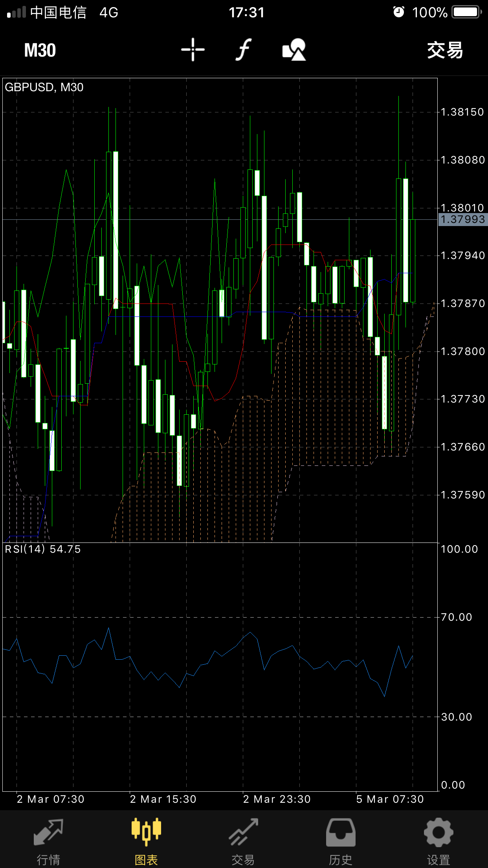Tap the 1.37660 price axis label
This screenshot has width=488, height=868.
point(463,447)
